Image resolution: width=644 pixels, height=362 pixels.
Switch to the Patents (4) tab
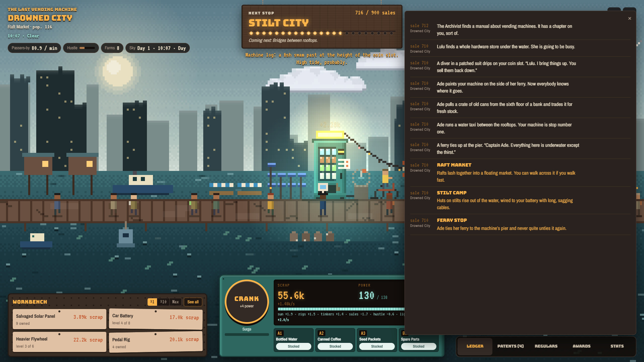tap(510, 346)
